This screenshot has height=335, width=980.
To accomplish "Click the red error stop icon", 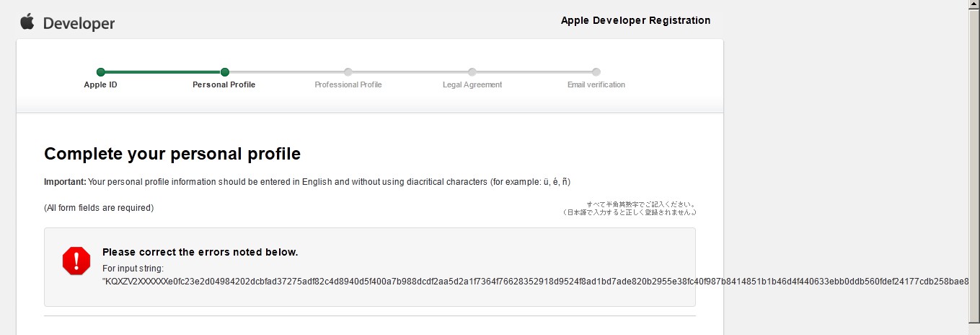I will pos(76,261).
